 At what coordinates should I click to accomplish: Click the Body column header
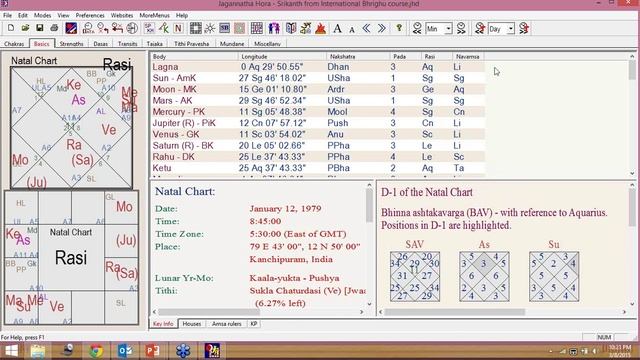coord(194,56)
